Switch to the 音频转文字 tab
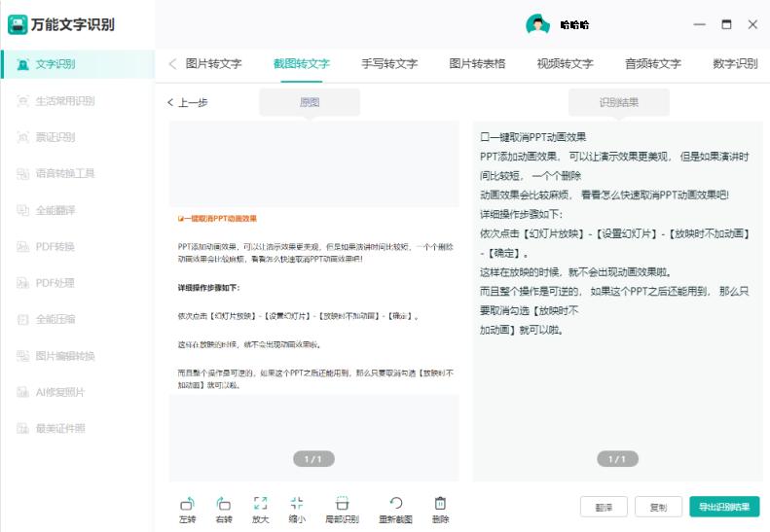 tap(653, 64)
